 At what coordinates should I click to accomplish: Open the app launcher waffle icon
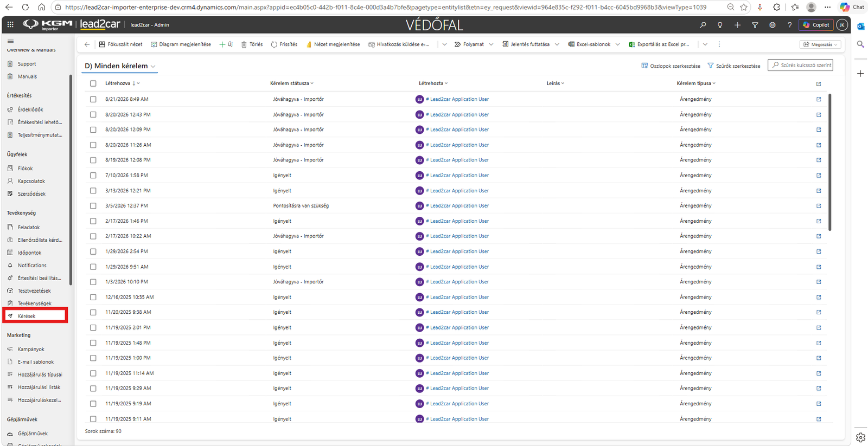click(x=10, y=25)
